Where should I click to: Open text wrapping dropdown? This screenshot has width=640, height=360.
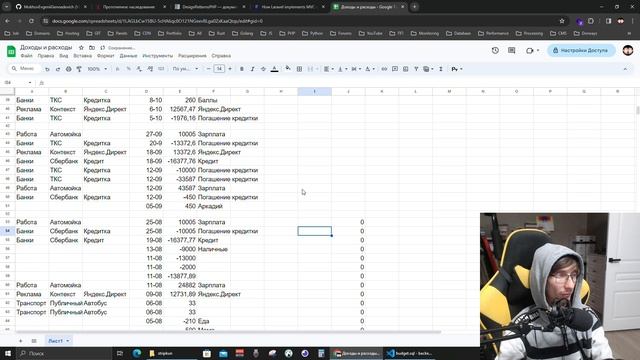[x=356, y=69]
